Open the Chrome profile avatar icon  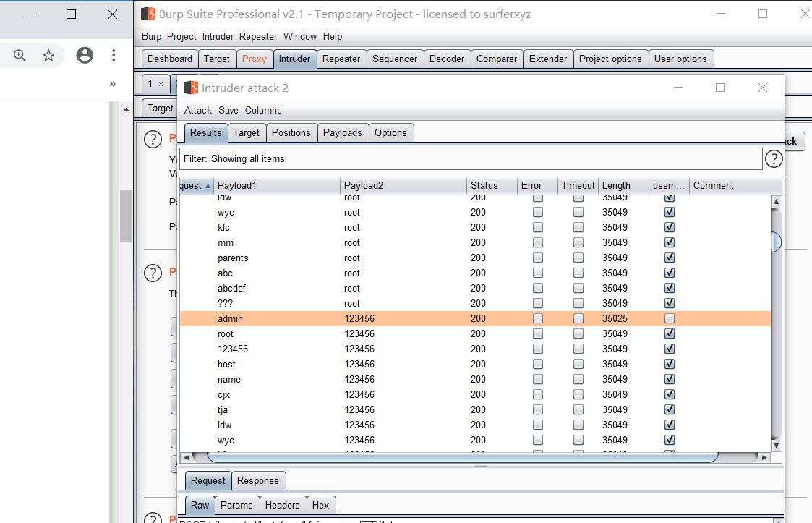[x=85, y=55]
